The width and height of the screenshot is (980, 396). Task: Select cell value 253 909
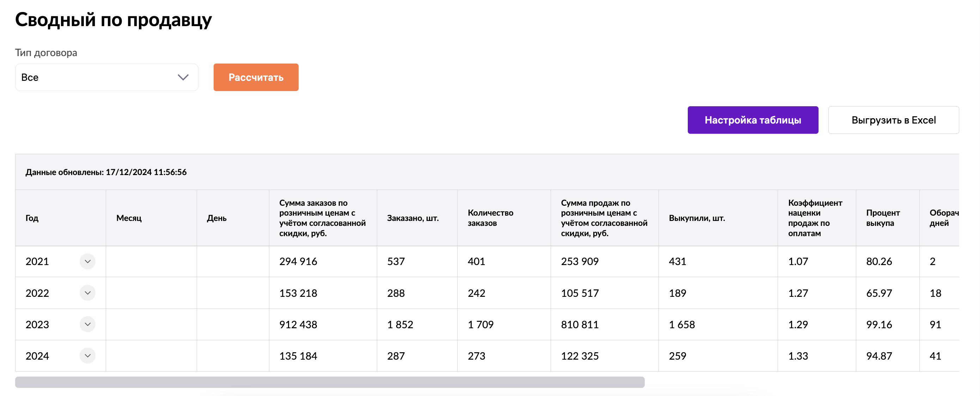[580, 262]
